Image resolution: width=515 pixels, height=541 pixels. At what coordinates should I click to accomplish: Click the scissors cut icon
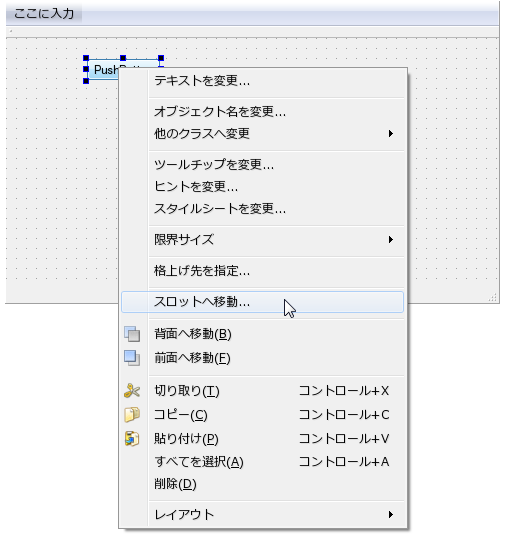132,391
